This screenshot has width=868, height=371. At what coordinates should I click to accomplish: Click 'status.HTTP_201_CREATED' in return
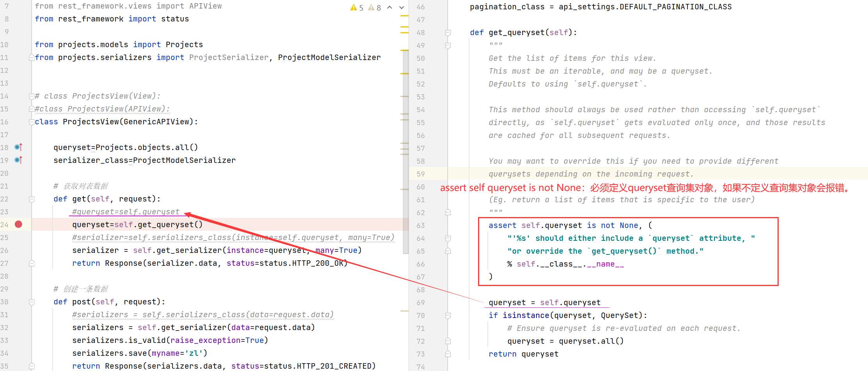(318, 366)
